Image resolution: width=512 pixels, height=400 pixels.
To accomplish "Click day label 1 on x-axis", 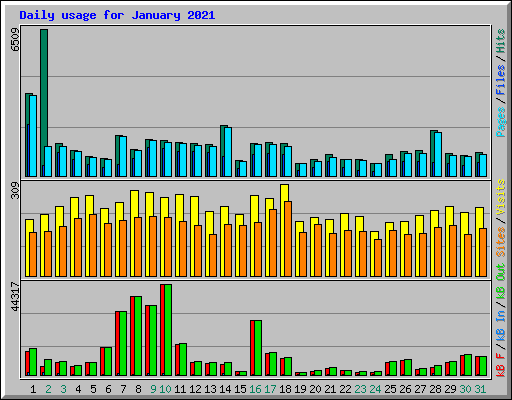I will pos(33,389).
